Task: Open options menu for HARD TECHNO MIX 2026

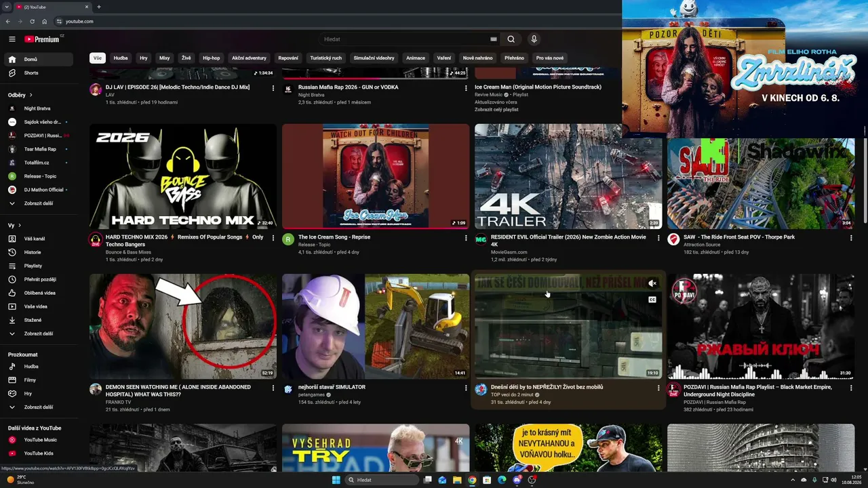Action: [273, 238]
